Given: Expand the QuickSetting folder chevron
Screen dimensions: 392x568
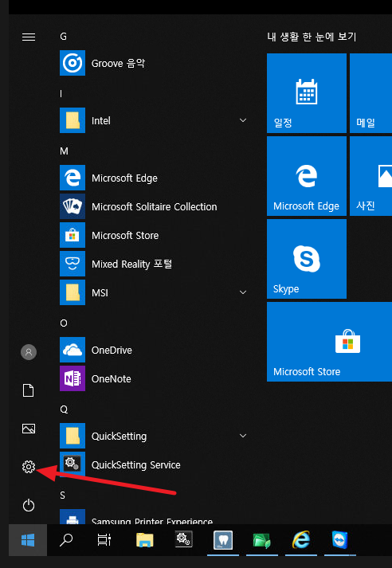Looking at the screenshot, I should point(243,436).
